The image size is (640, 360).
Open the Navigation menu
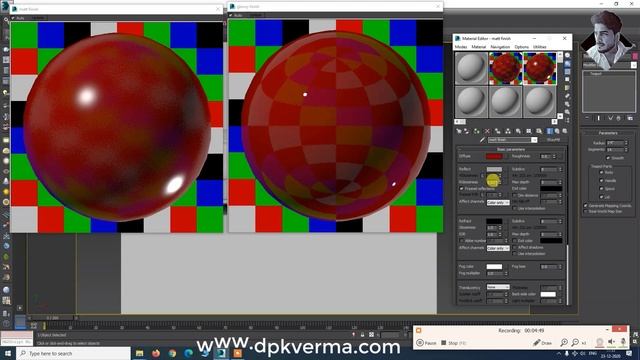(x=500, y=47)
